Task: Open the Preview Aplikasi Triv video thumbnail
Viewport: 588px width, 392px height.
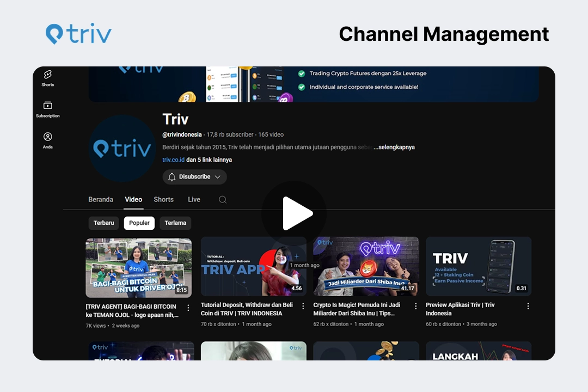Action: [479, 266]
